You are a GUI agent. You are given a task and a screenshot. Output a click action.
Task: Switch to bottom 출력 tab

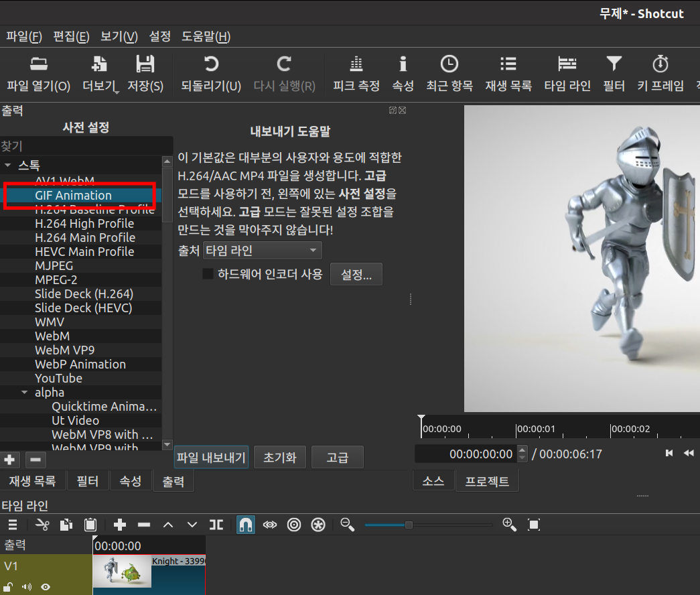173,481
